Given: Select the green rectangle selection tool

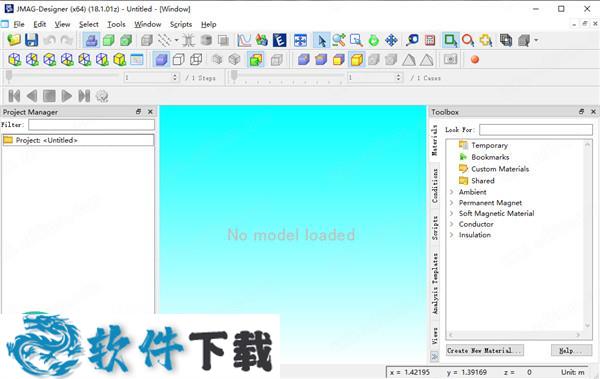Looking at the screenshot, I should point(451,40).
